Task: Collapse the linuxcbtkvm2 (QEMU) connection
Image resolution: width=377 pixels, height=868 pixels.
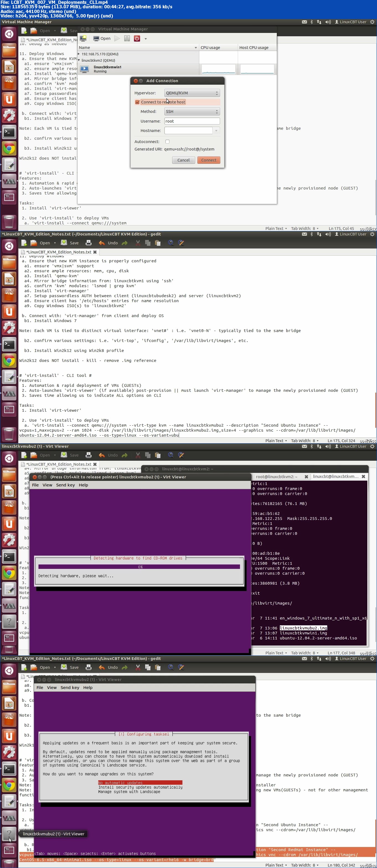Action: pos(79,60)
